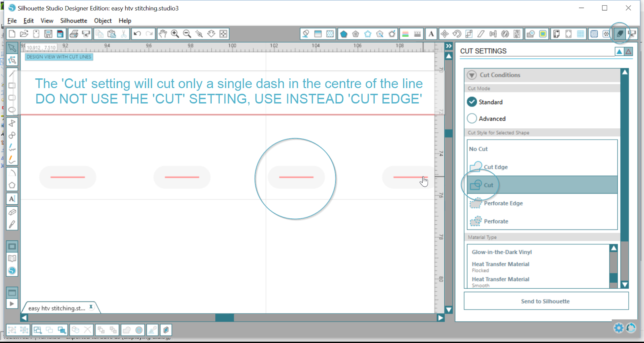Screen dimensions: 644x343
Task: Expand panel with double-chevron arrow
Action: tap(449, 46)
